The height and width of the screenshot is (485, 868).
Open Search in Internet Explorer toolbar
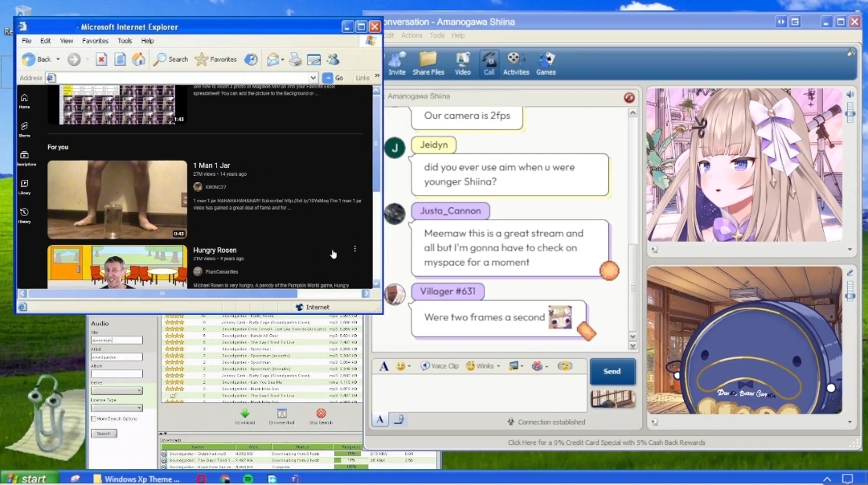click(x=171, y=59)
